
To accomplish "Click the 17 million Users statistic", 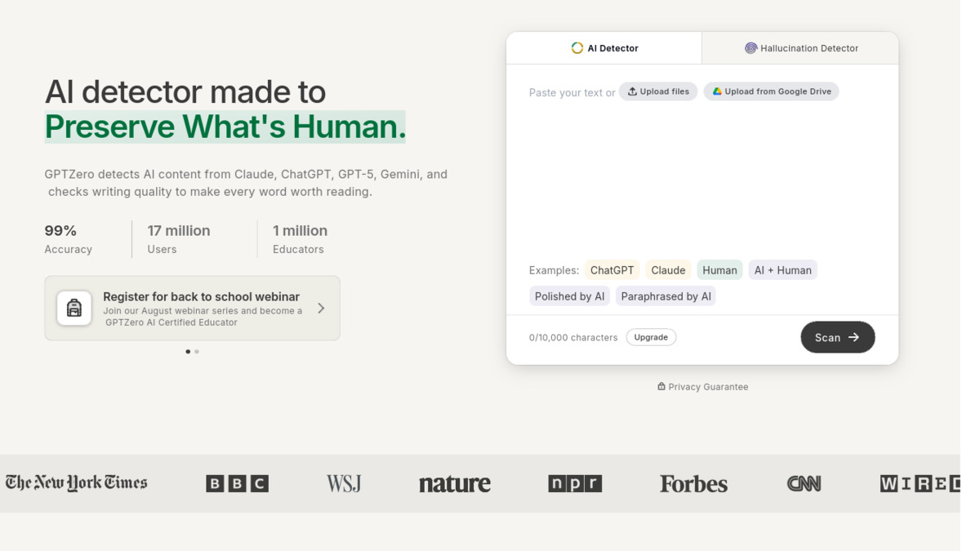I will 179,239.
